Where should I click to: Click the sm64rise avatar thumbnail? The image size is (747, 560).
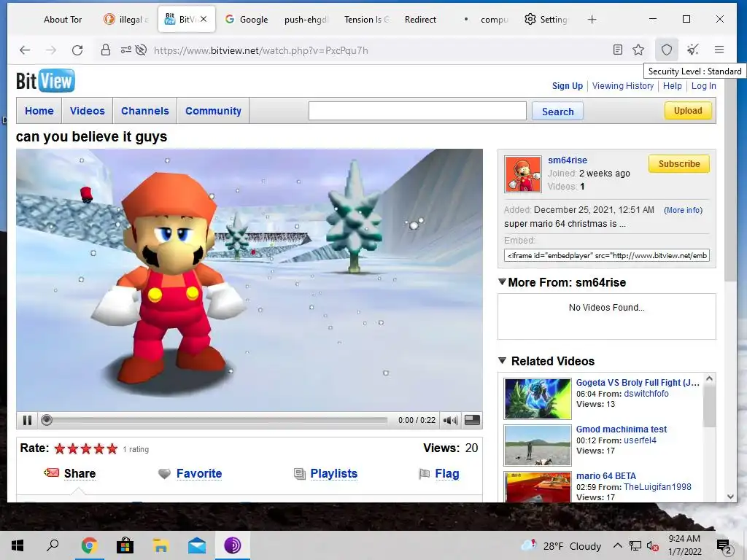click(522, 174)
